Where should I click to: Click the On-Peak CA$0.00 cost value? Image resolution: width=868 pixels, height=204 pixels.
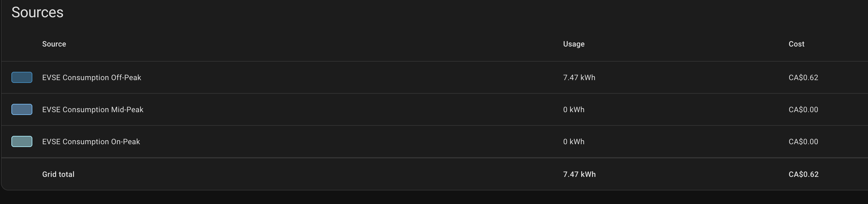tap(803, 142)
